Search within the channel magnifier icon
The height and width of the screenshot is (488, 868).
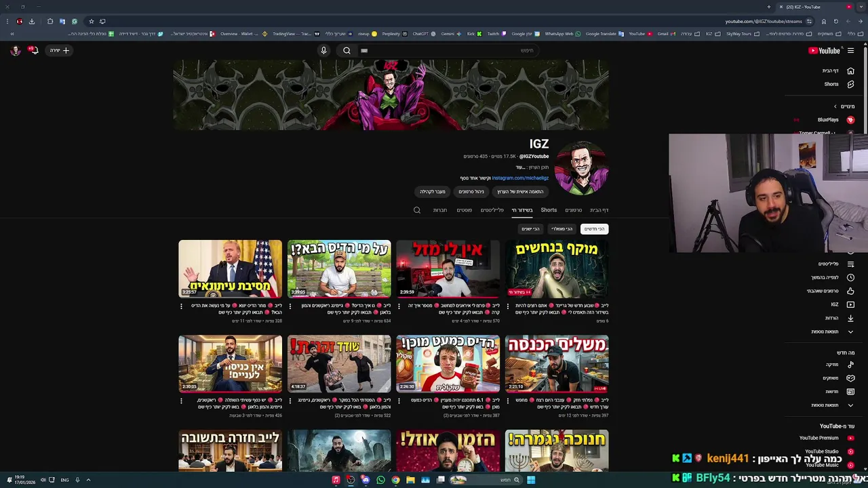[417, 210]
